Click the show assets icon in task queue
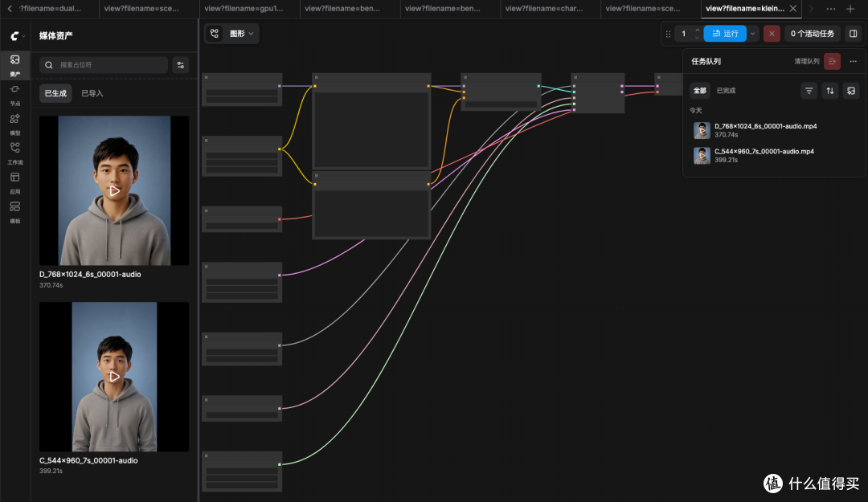The width and height of the screenshot is (868, 502). (851, 91)
